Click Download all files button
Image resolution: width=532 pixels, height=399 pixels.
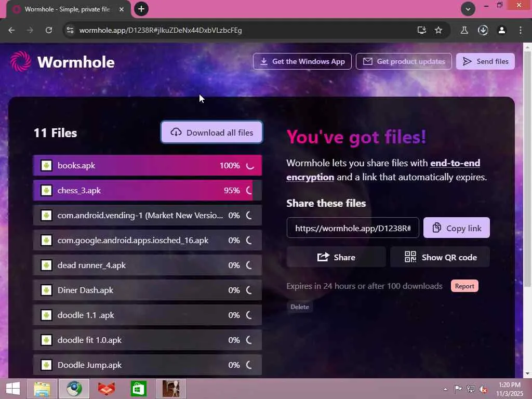pos(212,132)
